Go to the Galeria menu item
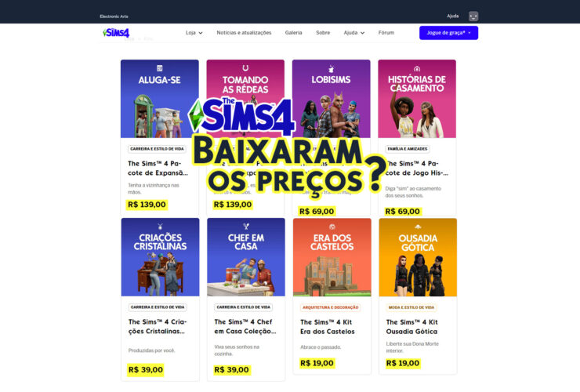 (x=293, y=33)
